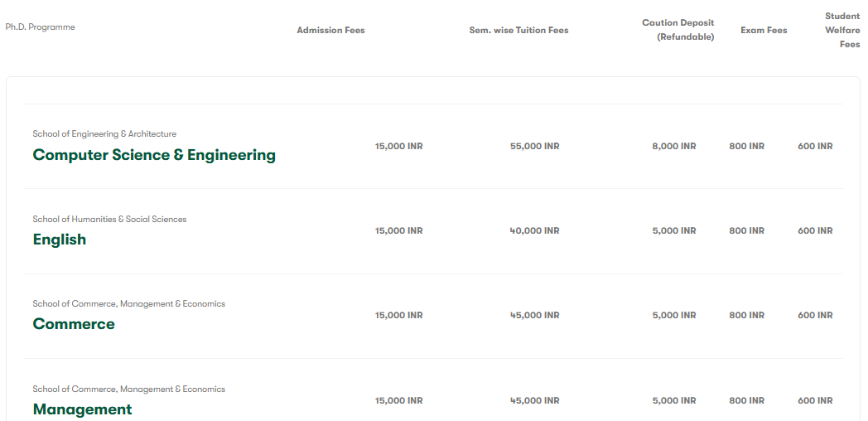868x421 pixels.
Task: Select School of Humanities & Social Sciences label
Action: click(x=109, y=220)
